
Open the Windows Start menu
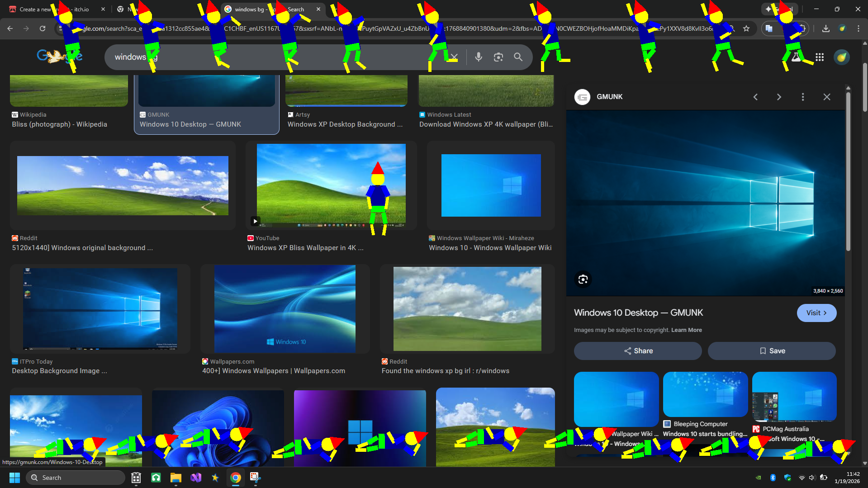pos(14,478)
